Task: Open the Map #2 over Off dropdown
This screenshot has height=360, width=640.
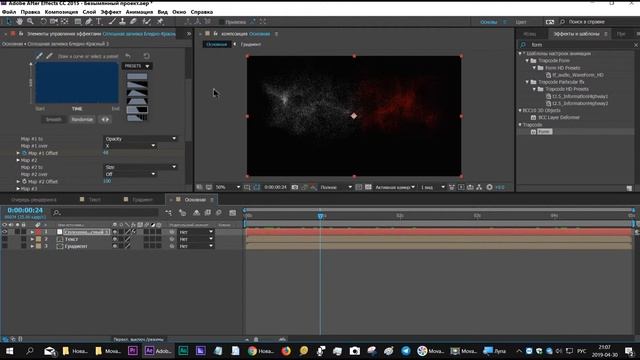Action: coord(130,174)
